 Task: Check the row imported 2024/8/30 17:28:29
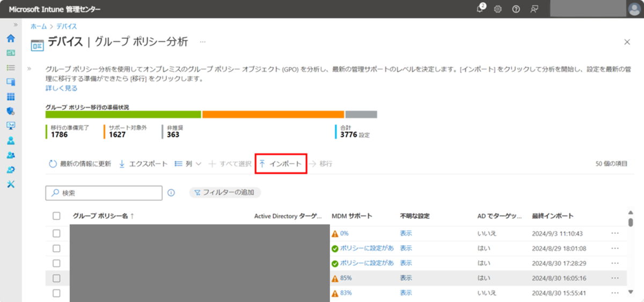point(56,263)
